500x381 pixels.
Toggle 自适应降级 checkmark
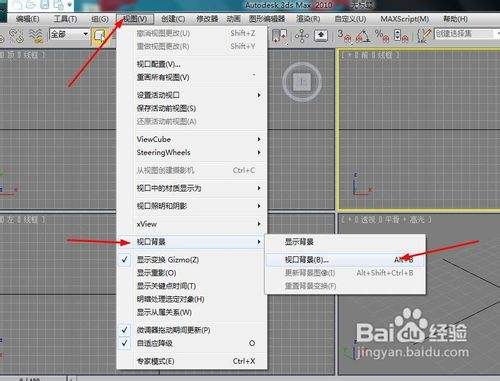pyautogui.click(x=192, y=343)
